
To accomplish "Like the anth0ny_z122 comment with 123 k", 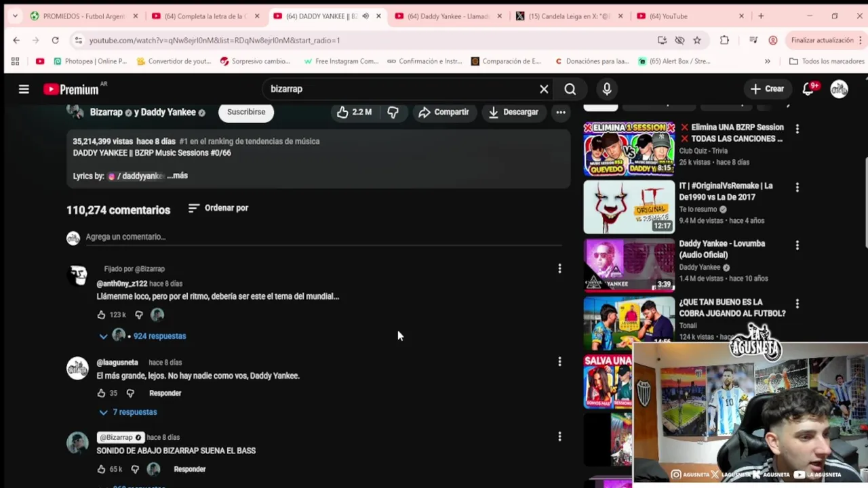I will coord(101,315).
